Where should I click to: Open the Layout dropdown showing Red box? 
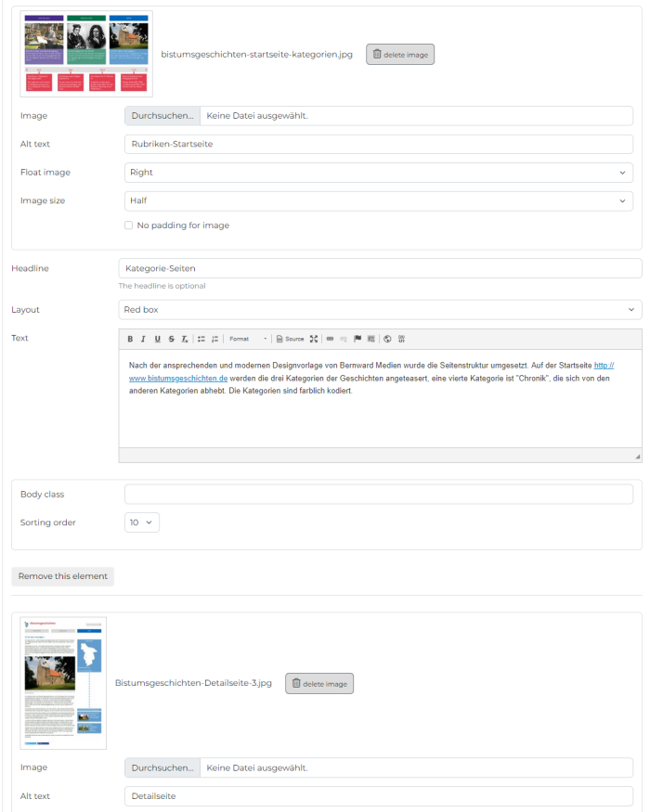pos(380,310)
